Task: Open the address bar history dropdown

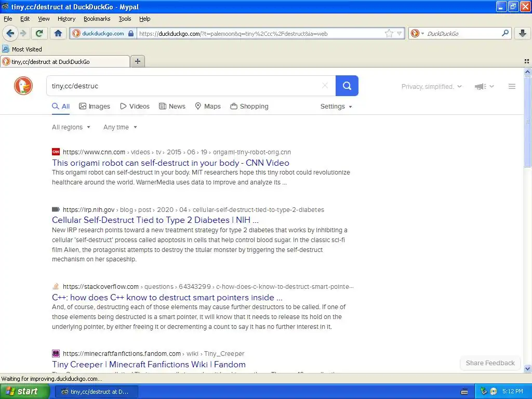Action: (400, 34)
